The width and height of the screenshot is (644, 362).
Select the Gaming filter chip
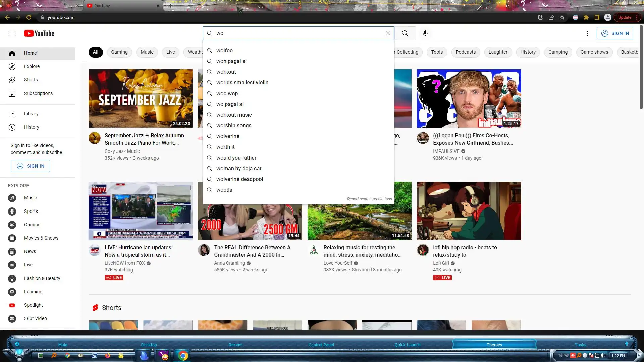coord(119,52)
